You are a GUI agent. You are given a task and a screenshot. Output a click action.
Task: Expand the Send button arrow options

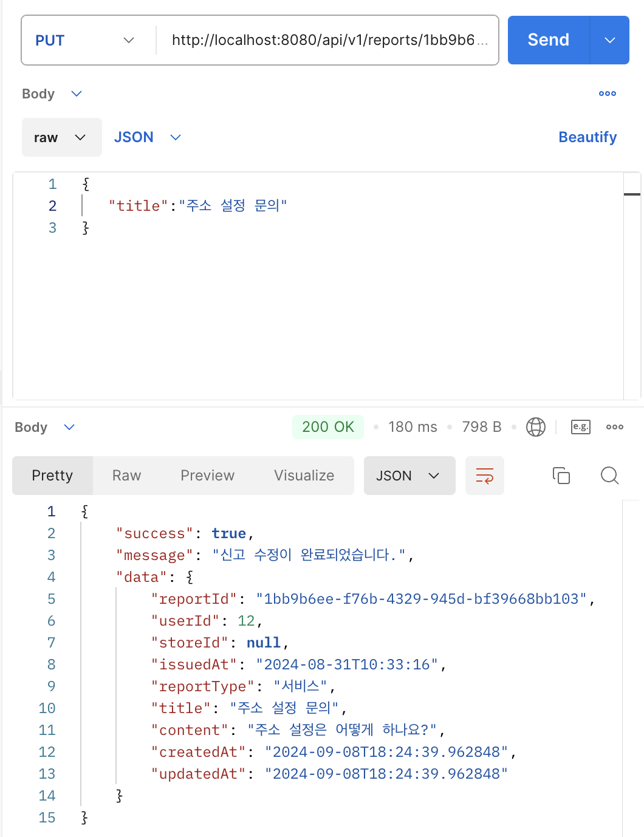(x=609, y=41)
